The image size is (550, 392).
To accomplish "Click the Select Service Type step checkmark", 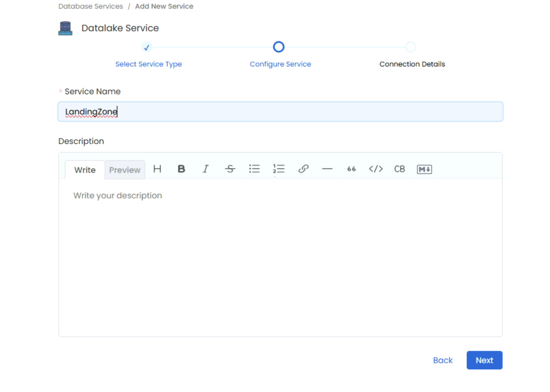I will [x=147, y=47].
